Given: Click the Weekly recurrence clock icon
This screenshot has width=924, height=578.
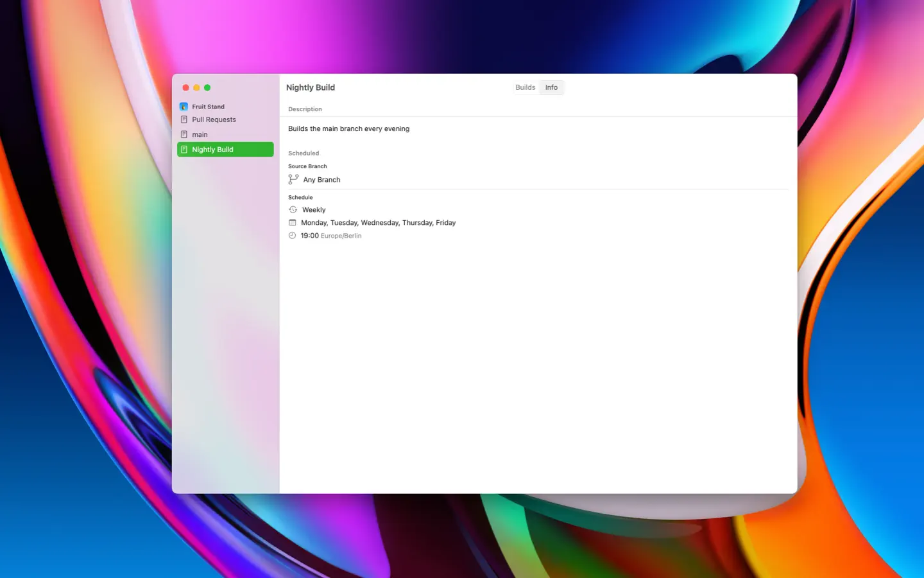Looking at the screenshot, I should (293, 209).
